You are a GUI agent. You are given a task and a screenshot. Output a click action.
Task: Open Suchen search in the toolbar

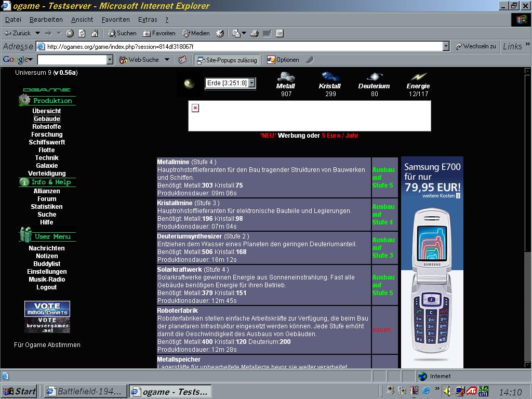[x=122, y=33]
